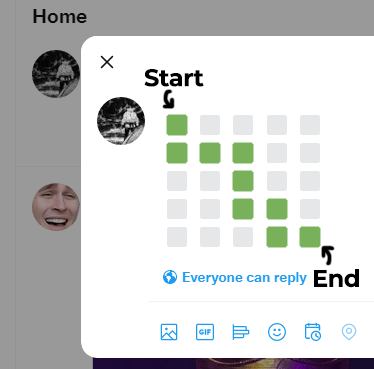Click the top-right gray grid square
This screenshot has width=374, height=369.
(x=310, y=125)
